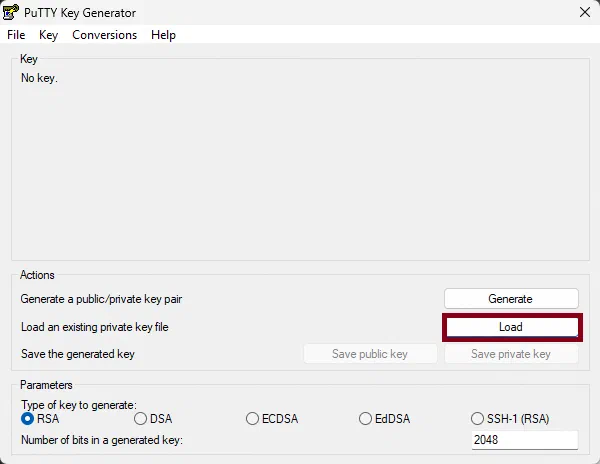Open the File menu
This screenshot has height=464, width=600.
click(16, 35)
